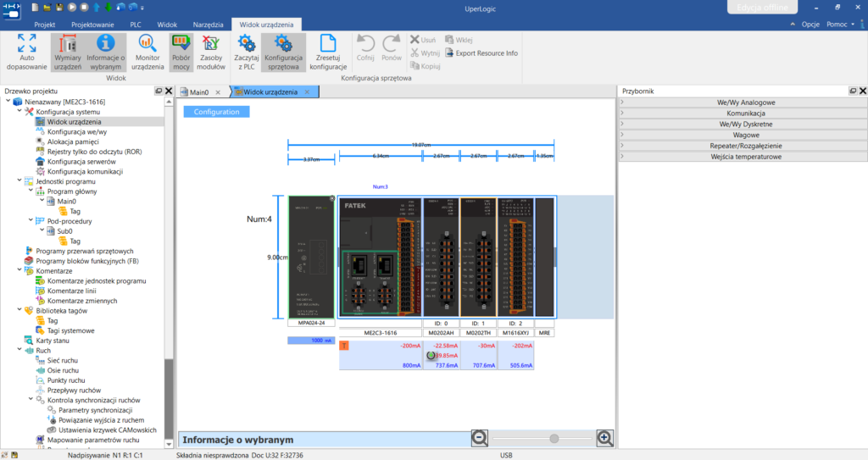
Task: Collapse Konfiguracja systemu tree node
Action: coord(19,111)
